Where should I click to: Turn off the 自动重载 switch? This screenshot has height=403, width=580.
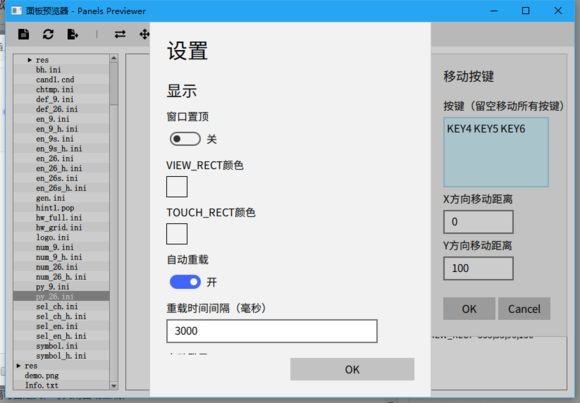click(x=185, y=282)
